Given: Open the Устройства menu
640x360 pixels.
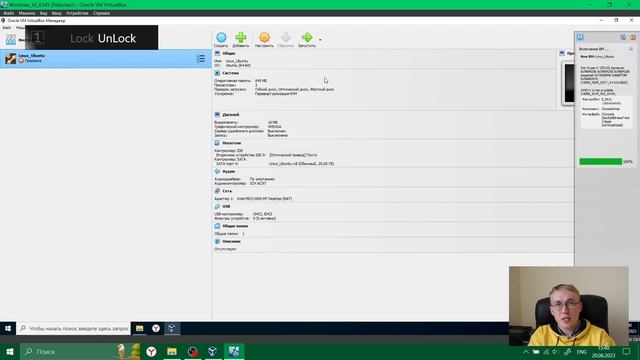Looking at the screenshot, I should (x=77, y=13).
